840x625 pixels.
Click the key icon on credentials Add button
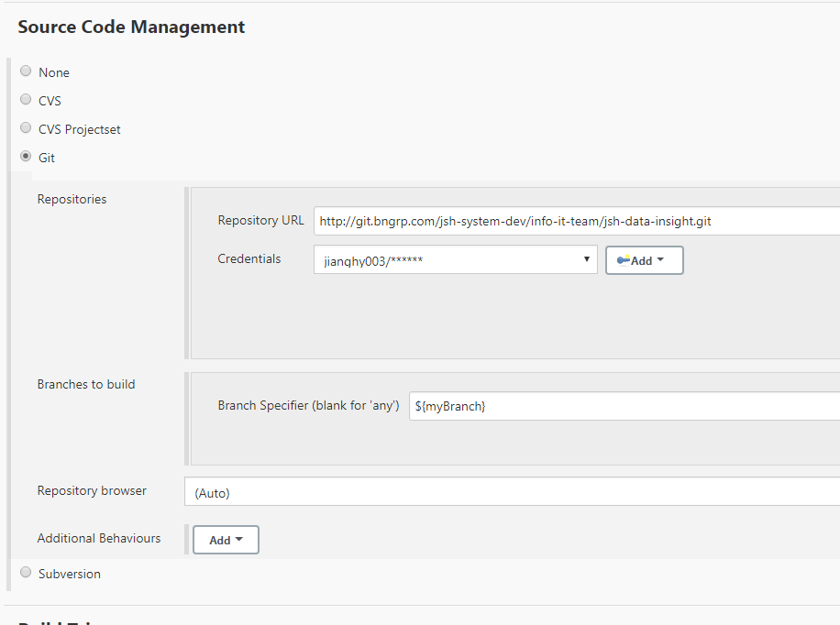coord(623,260)
